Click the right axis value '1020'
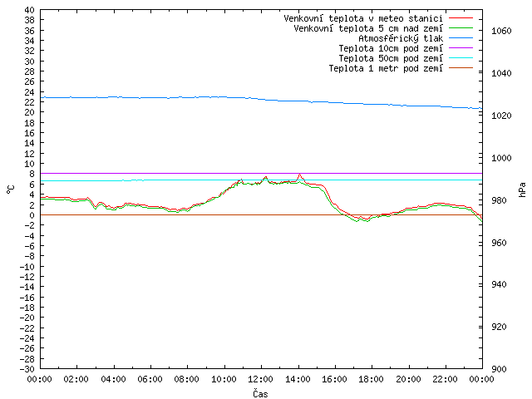This screenshot has width=532, height=399. [501, 116]
